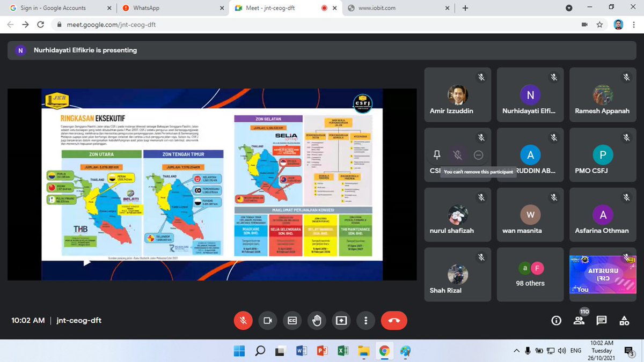Open chat with everyone

tap(602, 321)
